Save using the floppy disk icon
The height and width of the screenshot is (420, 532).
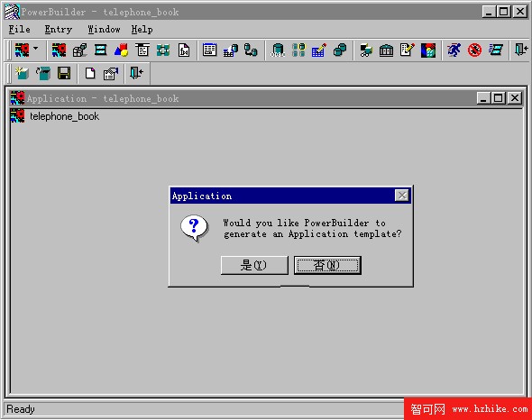click(x=64, y=73)
